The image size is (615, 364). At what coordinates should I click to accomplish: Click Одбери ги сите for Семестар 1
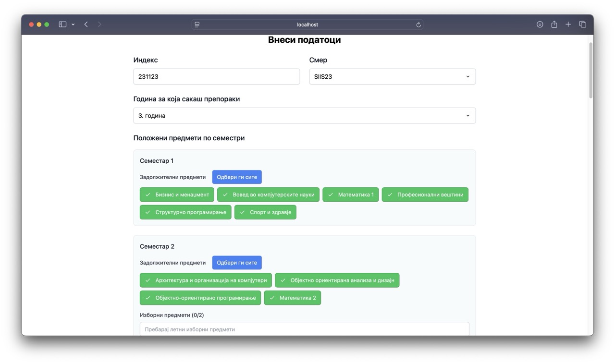(x=237, y=177)
